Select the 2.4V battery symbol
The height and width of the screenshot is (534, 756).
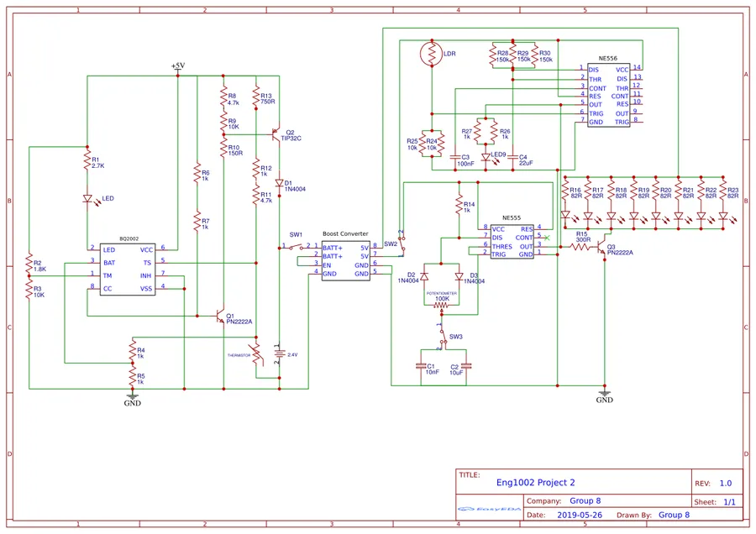(x=279, y=354)
